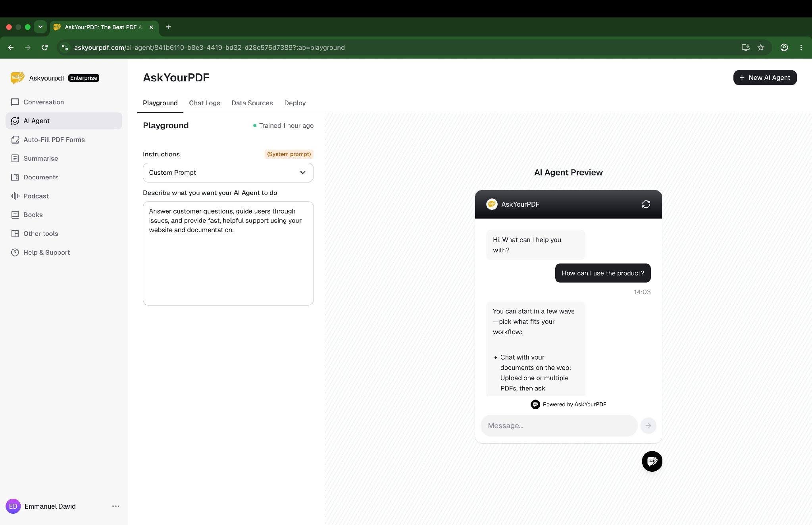Reload the browser page

(45, 48)
